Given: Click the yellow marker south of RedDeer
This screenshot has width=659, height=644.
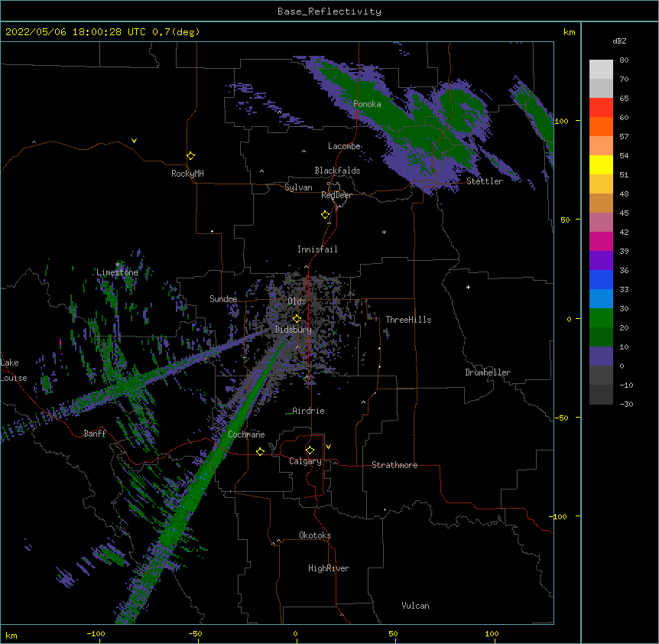Looking at the screenshot, I should [x=326, y=215].
